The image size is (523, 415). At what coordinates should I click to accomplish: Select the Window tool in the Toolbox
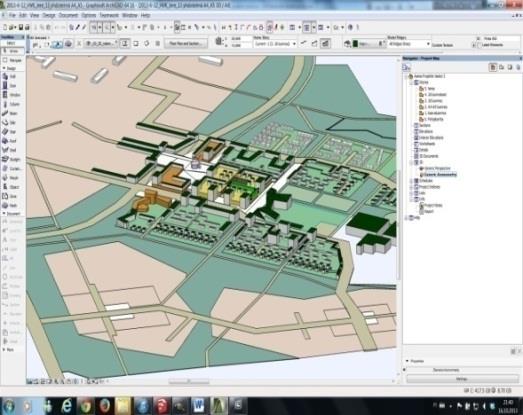click(12, 95)
